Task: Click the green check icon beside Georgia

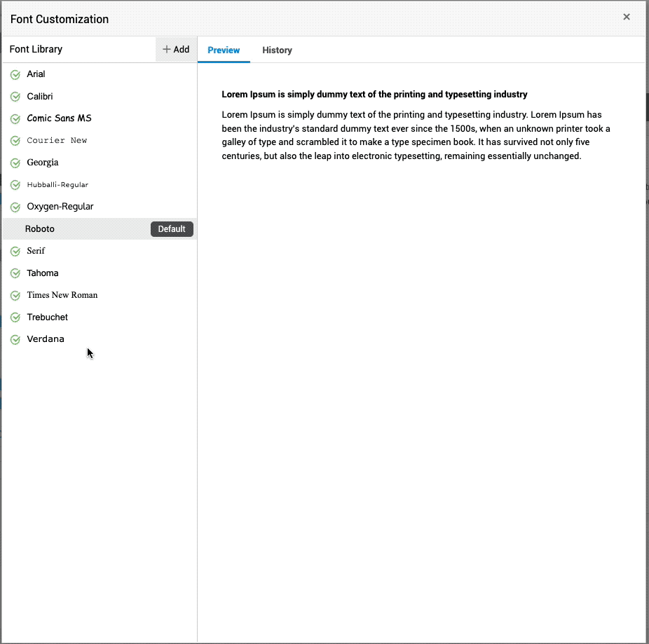Action: click(x=15, y=163)
